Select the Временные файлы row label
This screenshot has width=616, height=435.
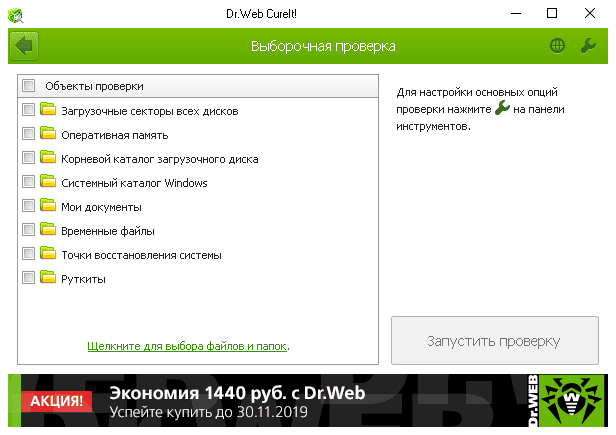click(108, 231)
